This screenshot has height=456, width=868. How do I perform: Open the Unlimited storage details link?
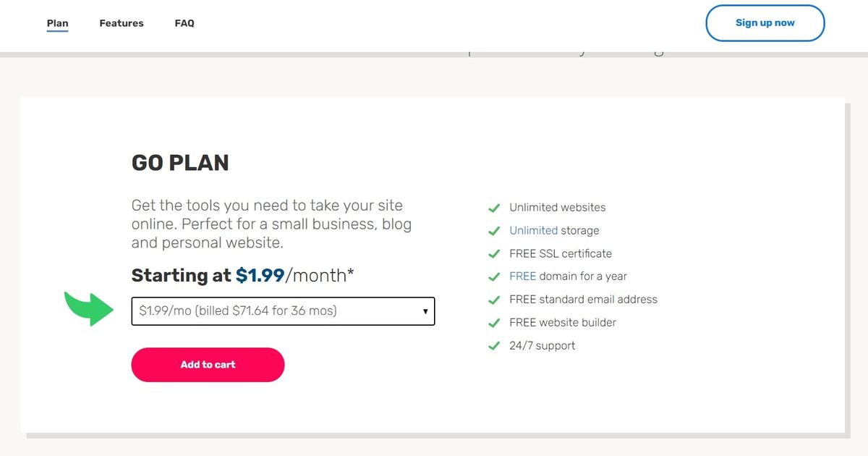click(532, 230)
